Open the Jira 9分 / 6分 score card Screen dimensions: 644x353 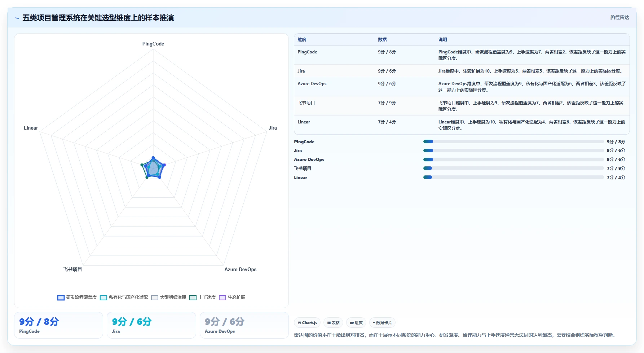click(x=151, y=325)
